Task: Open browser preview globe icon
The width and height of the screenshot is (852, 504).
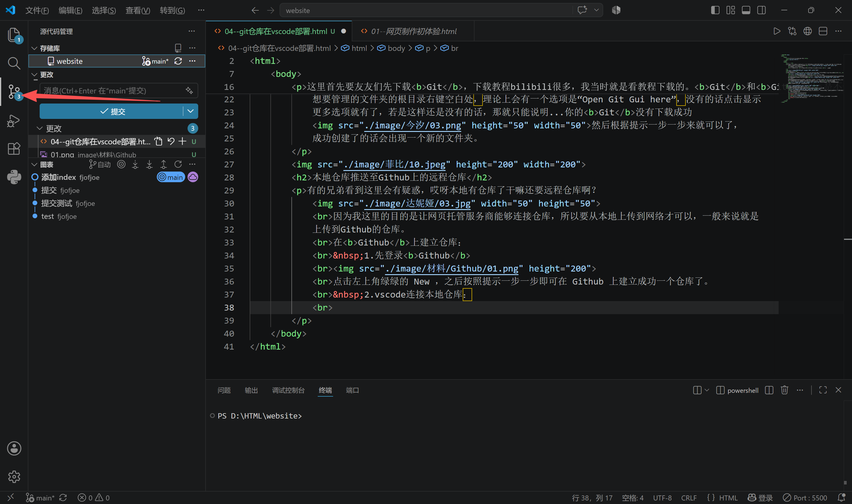Action: click(808, 31)
